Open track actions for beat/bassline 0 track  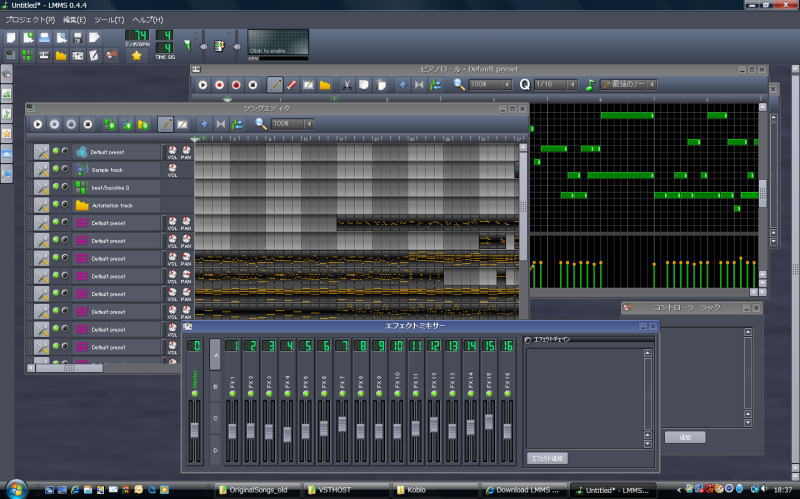click(41, 187)
